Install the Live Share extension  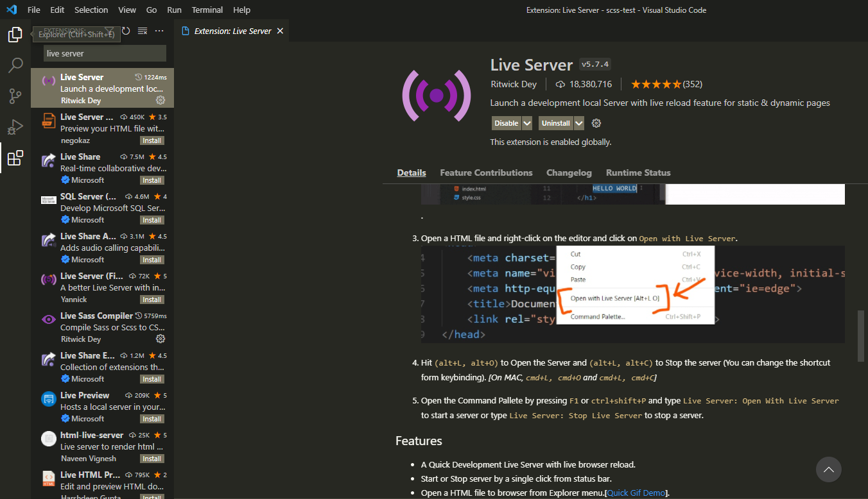(x=152, y=180)
